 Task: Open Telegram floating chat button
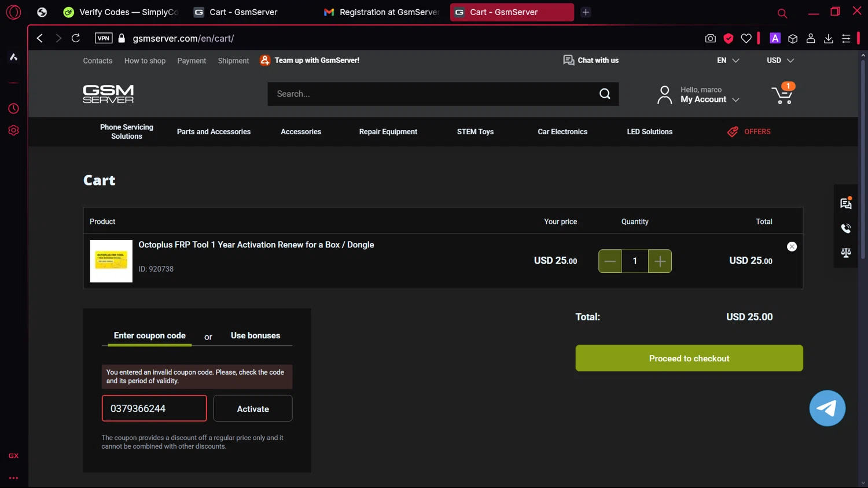click(827, 408)
